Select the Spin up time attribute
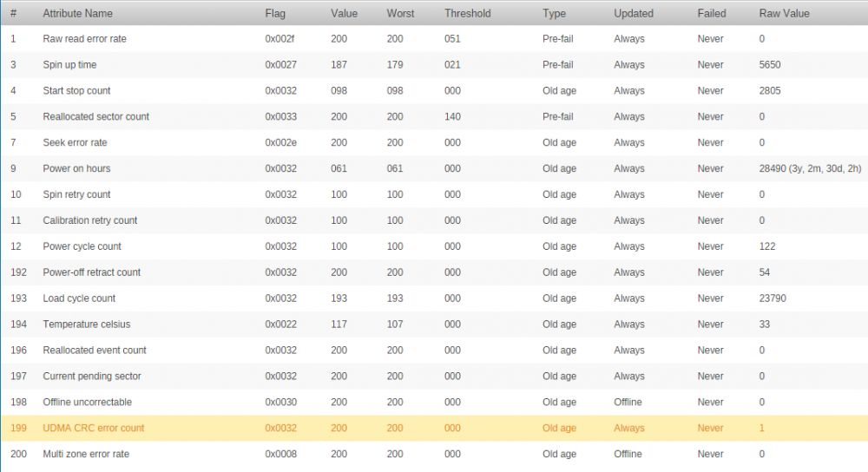868x472 pixels. click(69, 65)
